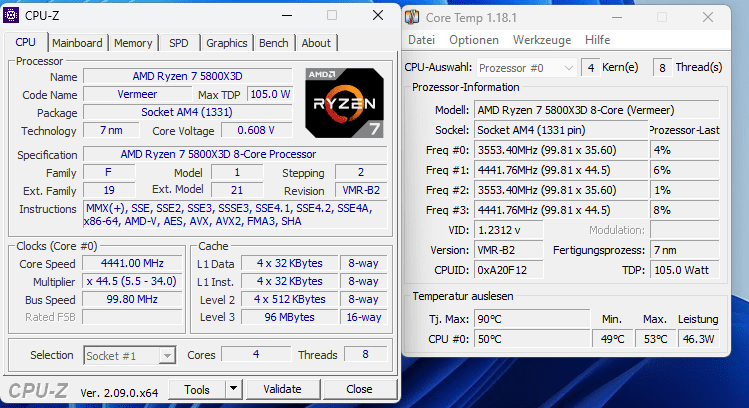Click the VID value 1.2312 v

click(509, 231)
